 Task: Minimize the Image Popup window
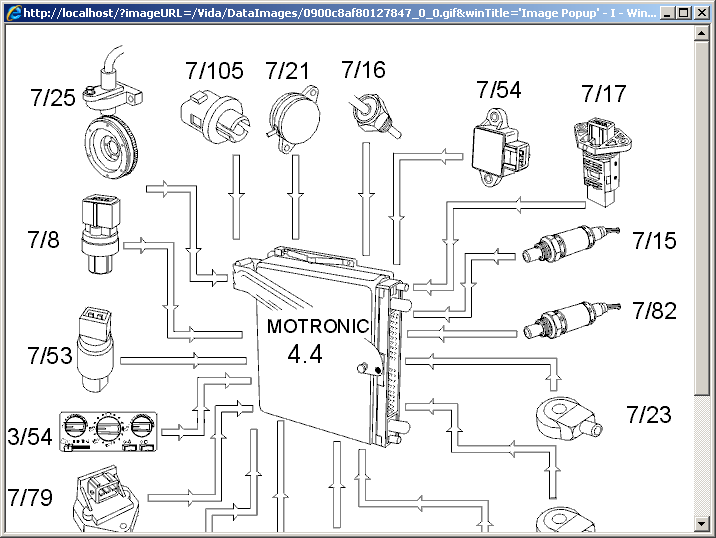[x=667, y=13]
